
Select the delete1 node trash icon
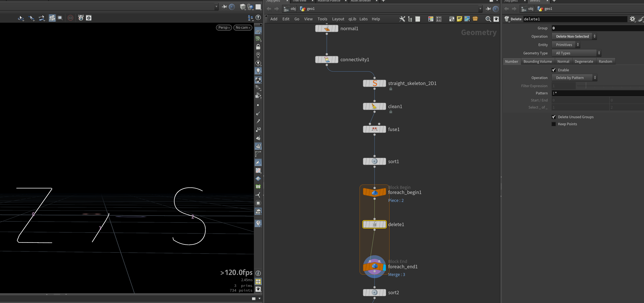pyautogui.click(x=374, y=224)
